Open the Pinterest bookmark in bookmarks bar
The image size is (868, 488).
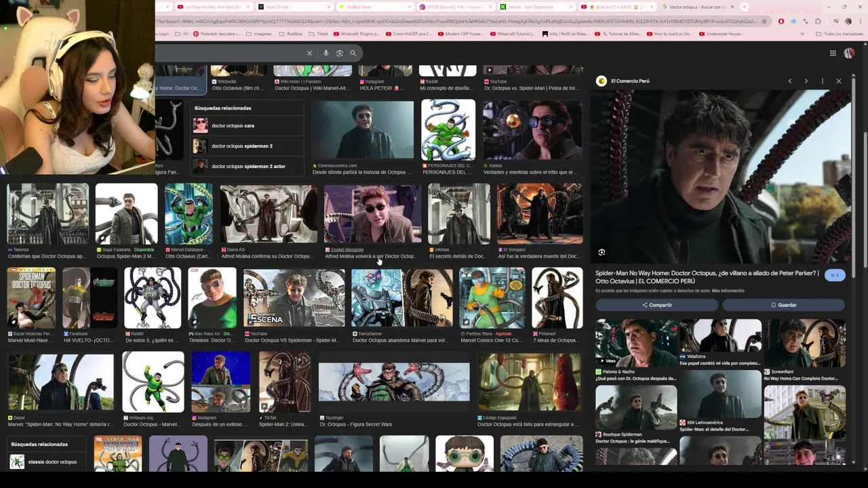tap(216, 33)
